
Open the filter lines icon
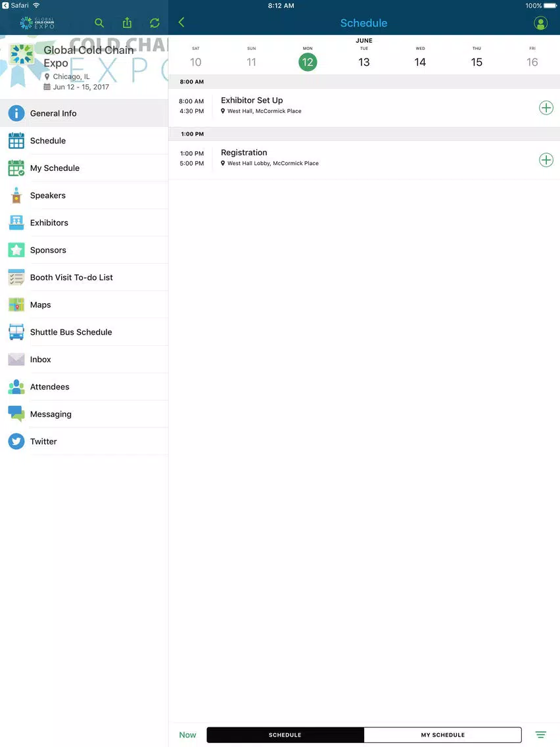point(540,735)
